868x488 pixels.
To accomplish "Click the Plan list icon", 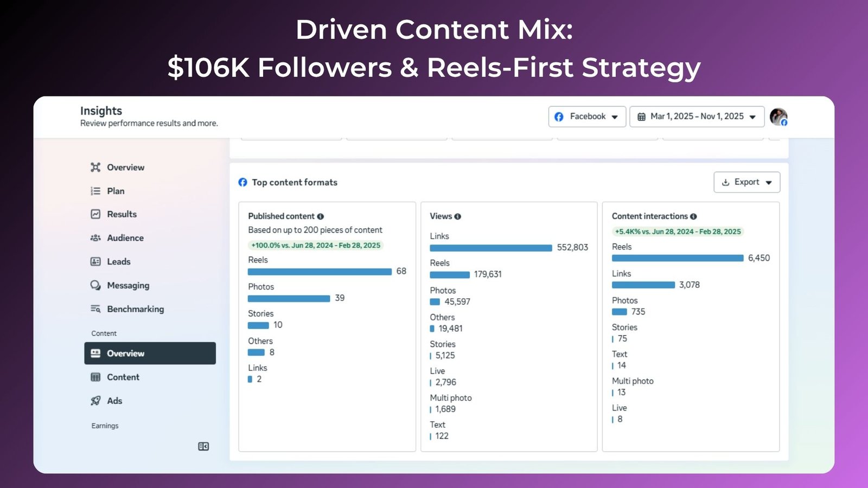I will click(x=95, y=191).
